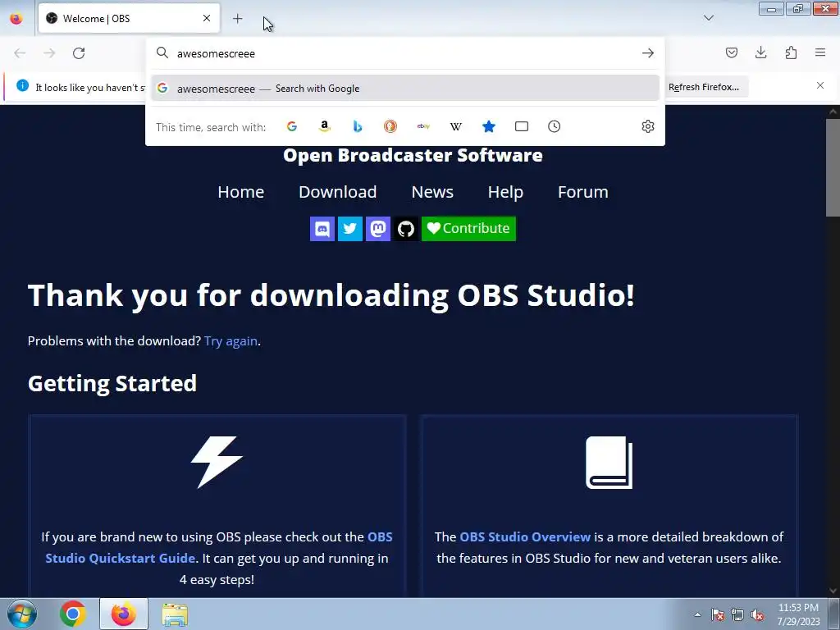Click the address bar go arrow
The height and width of the screenshot is (630, 840).
[x=648, y=53]
